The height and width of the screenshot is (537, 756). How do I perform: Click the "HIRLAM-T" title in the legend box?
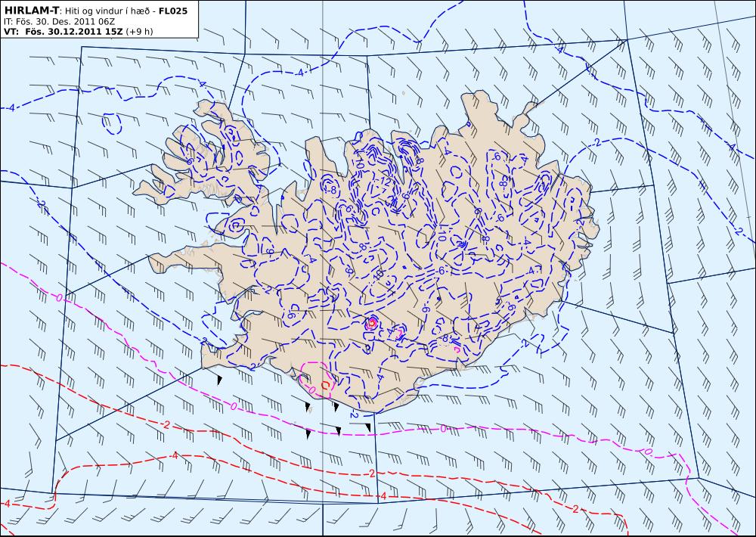[x=30, y=11]
